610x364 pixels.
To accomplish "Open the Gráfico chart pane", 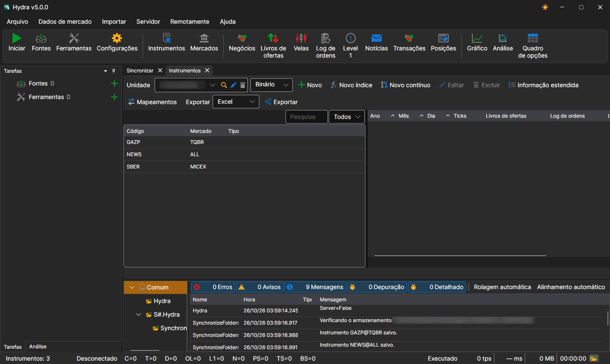I will (477, 43).
